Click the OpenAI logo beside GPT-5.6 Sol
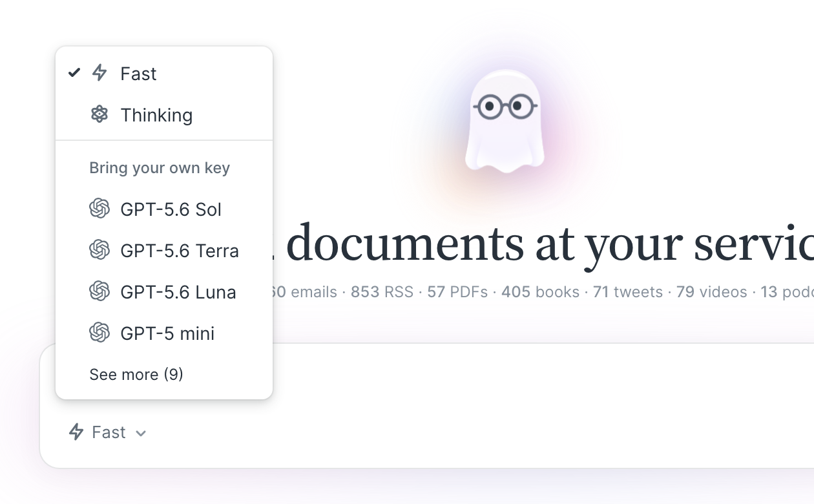 click(x=99, y=209)
